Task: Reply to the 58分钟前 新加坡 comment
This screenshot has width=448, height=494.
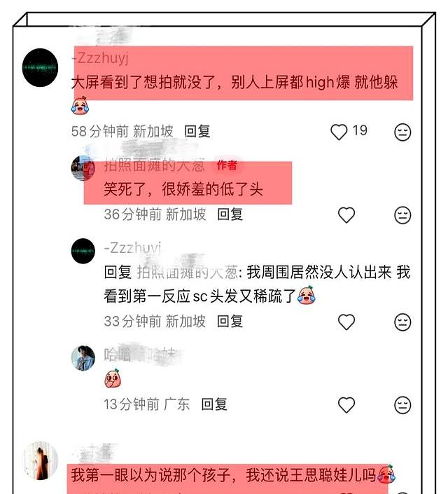Action: coord(197,131)
